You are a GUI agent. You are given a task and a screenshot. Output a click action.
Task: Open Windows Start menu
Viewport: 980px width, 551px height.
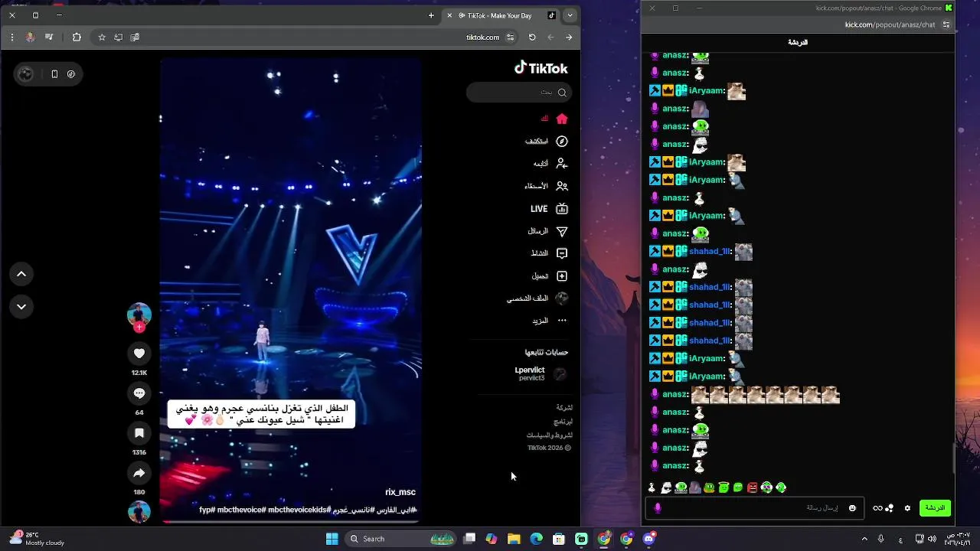pyautogui.click(x=332, y=539)
